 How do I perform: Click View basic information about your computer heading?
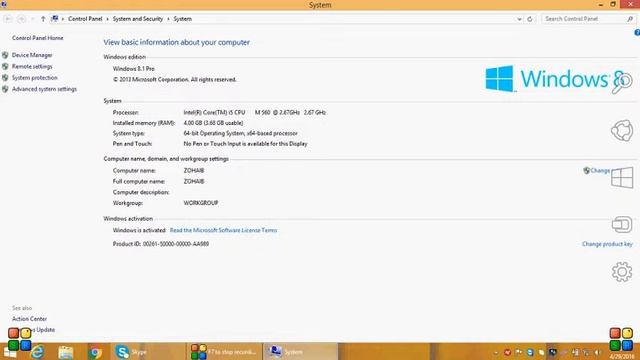(x=176, y=42)
